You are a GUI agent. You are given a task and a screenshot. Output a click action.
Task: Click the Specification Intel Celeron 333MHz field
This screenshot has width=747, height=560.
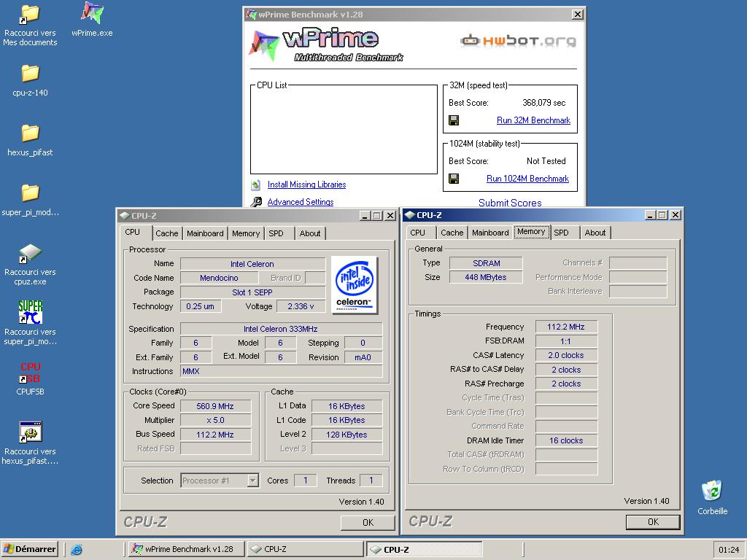(281, 329)
